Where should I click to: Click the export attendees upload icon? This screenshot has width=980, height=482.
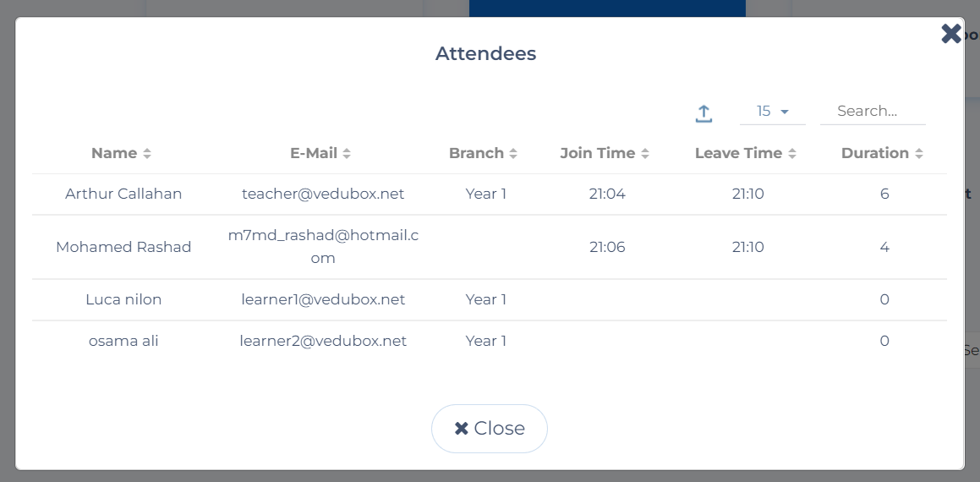[704, 113]
